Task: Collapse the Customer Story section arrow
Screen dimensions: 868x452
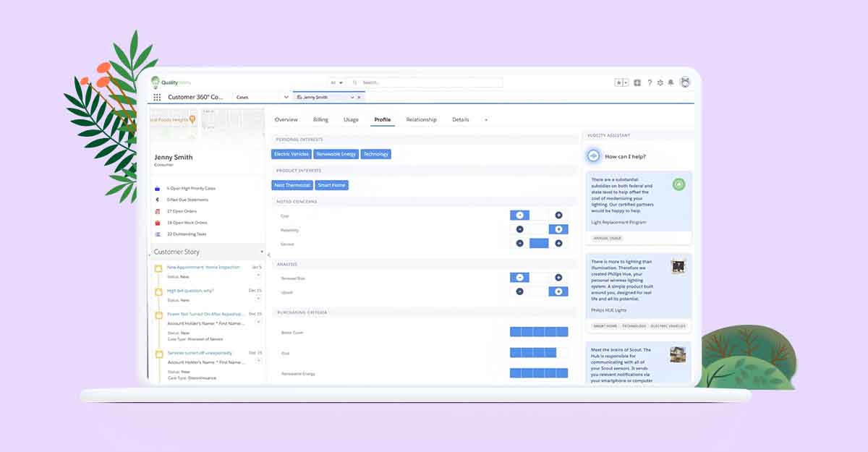Action: 262,252
